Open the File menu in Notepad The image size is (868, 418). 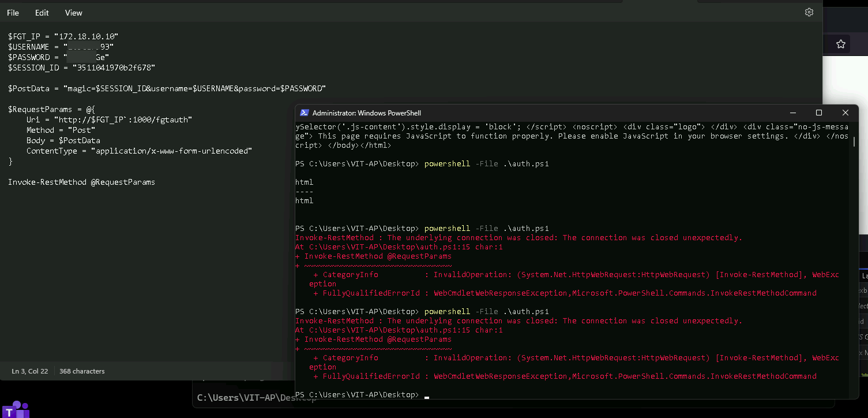click(13, 13)
